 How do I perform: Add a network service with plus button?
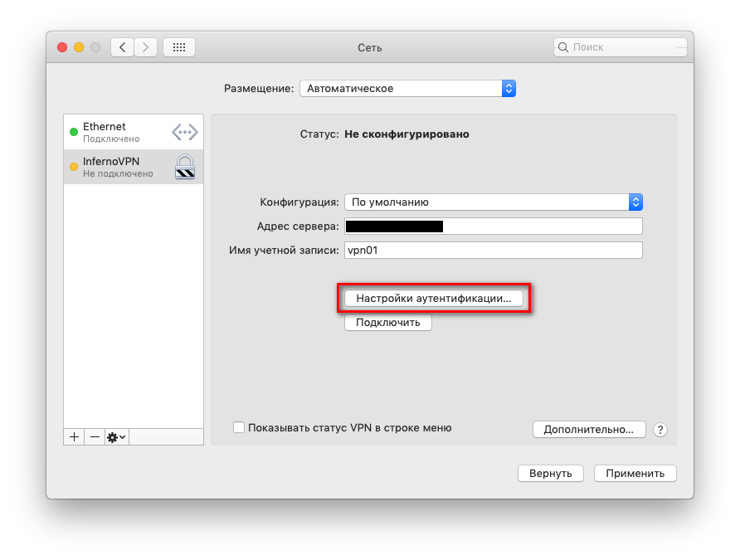[74, 437]
